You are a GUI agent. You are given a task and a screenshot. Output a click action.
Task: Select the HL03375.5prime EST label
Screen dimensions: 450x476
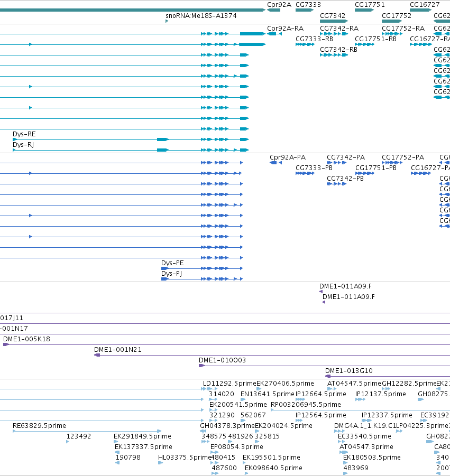point(185,458)
